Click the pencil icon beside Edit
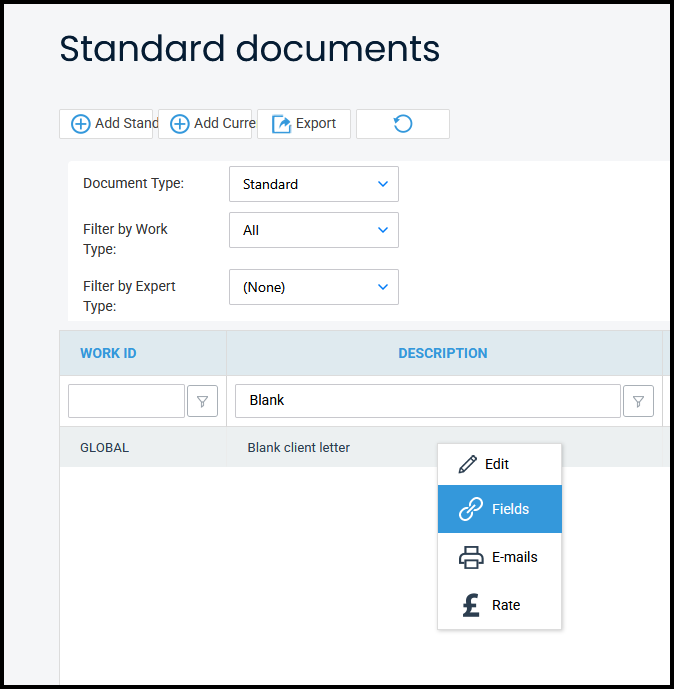Image resolution: width=674 pixels, height=689 pixels. pos(468,464)
